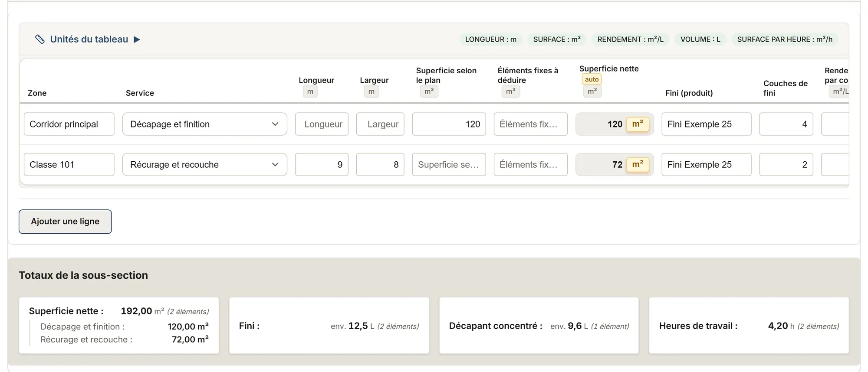Click Éléments fixes field in Corridor principal row
The height and width of the screenshot is (372, 868).
click(530, 124)
